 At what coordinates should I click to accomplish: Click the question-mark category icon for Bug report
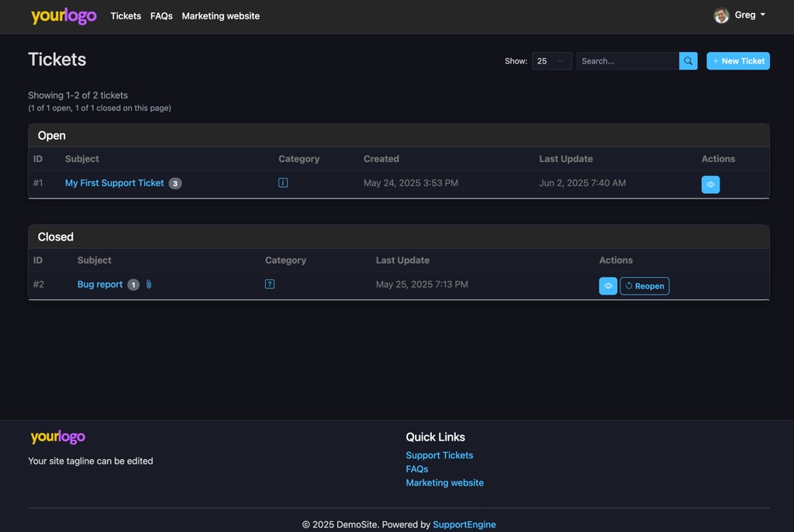point(270,284)
